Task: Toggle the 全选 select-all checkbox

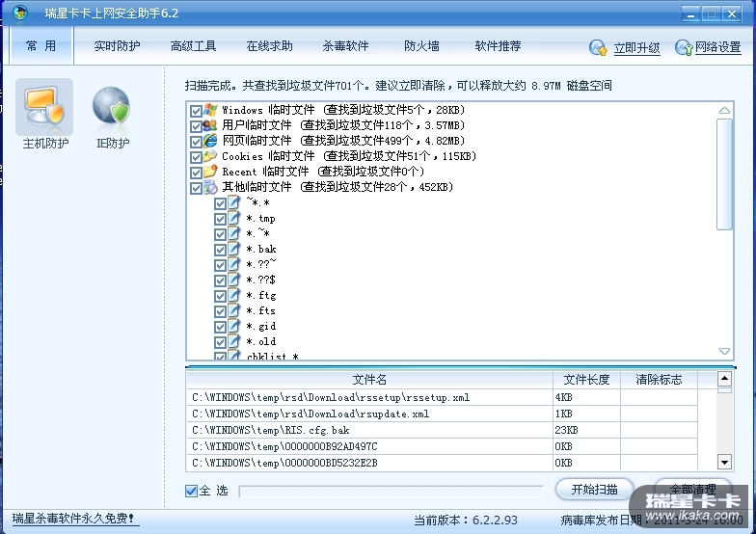Action: (x=191, y=491)
